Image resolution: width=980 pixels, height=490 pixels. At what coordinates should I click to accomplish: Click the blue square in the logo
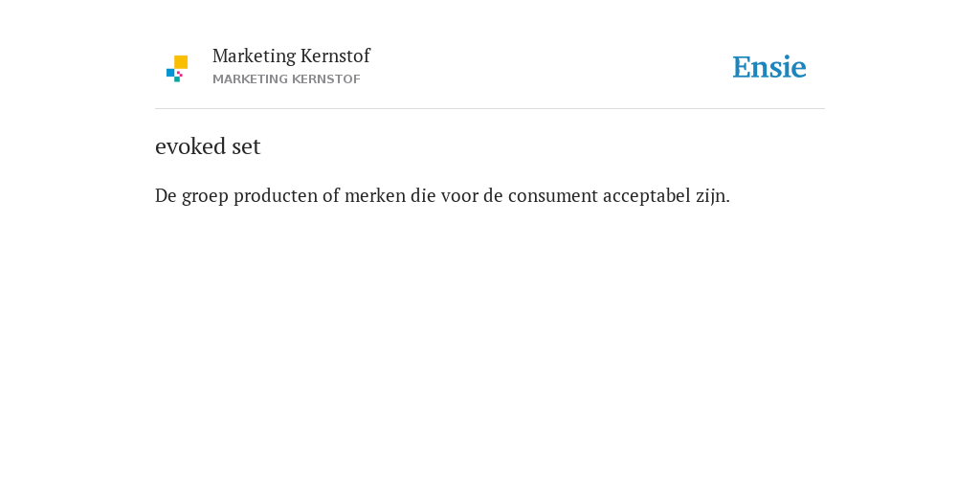click(170, 73)
